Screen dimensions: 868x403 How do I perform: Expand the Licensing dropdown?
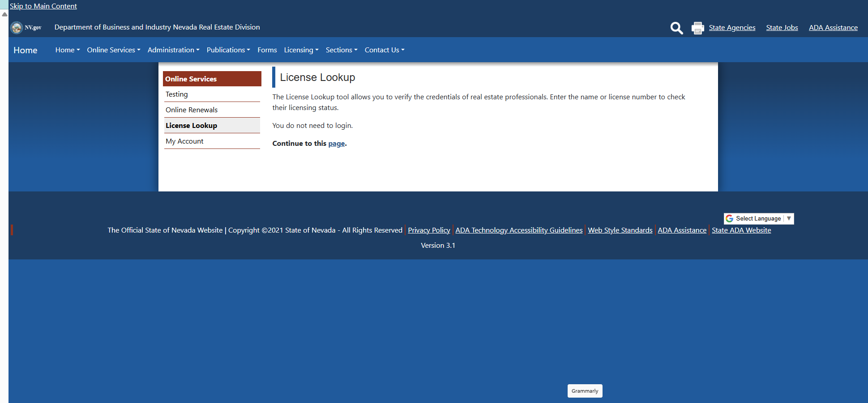(301, 50)
